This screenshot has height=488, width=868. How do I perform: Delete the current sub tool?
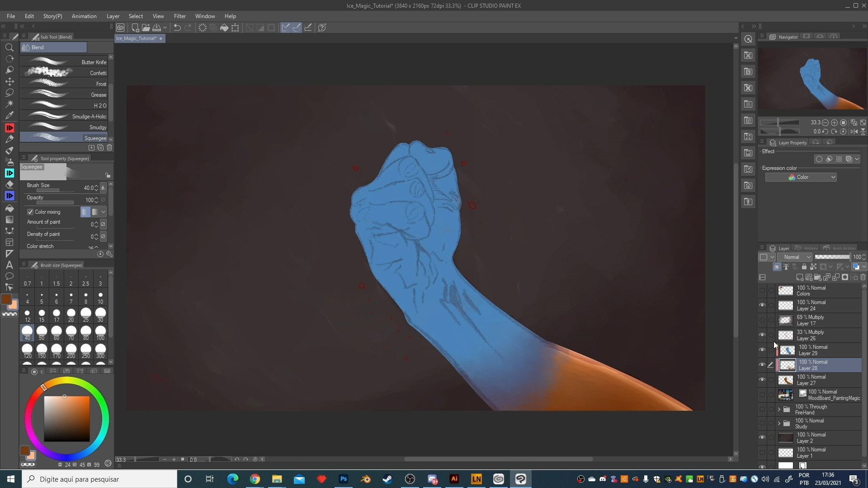pos(109,148)
